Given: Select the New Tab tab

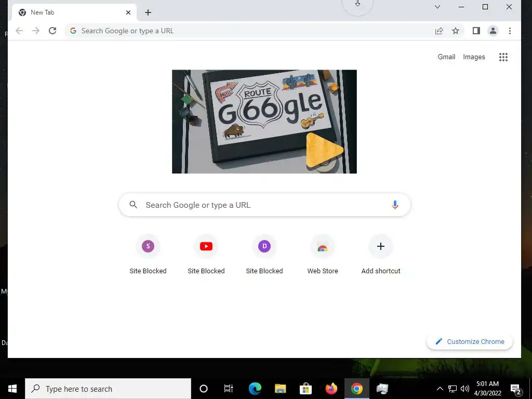Looking at the screenshot, I should point(75,12).
